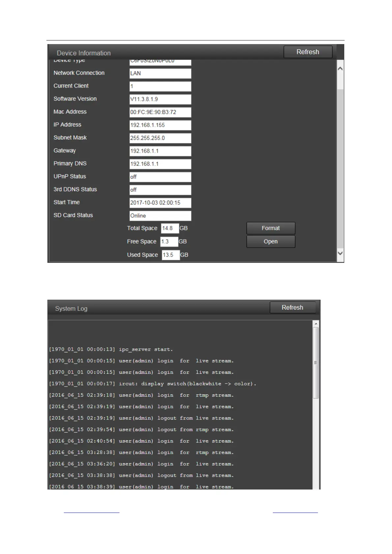The height and width of the screenshot is (554, 392).
Task: Click the UPnP Status label
Action: coord(70,176)
